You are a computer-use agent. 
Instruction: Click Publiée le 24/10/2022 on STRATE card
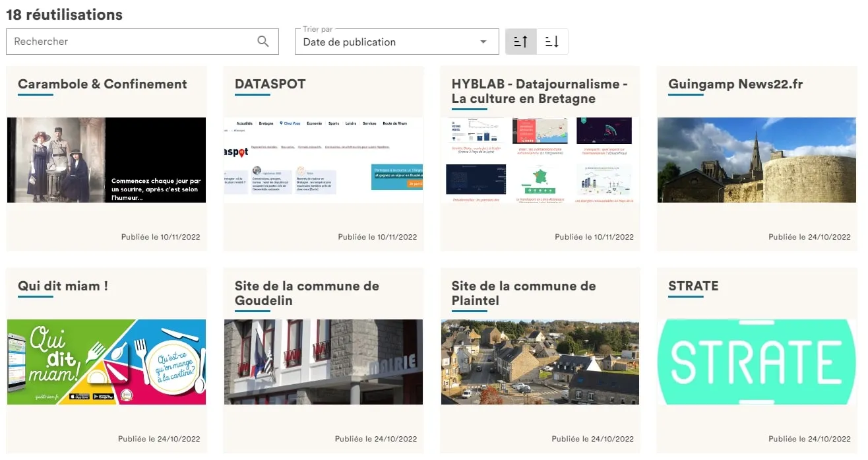(x=809, y=439)
